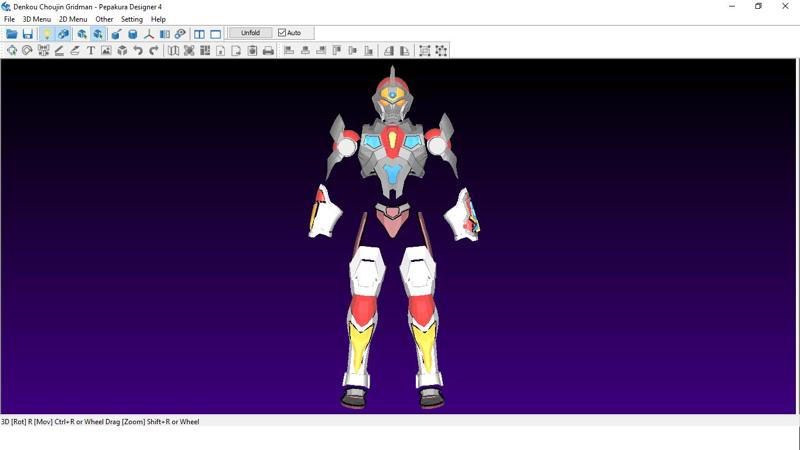
Task: Open the Other menu
Action: (104, 19)
